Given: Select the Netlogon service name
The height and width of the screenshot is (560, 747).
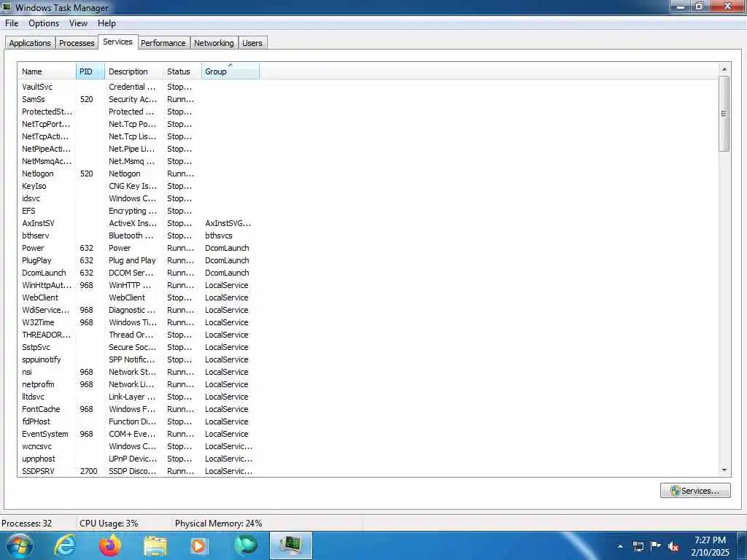Looking at the screenshot, I should [38, 174].
